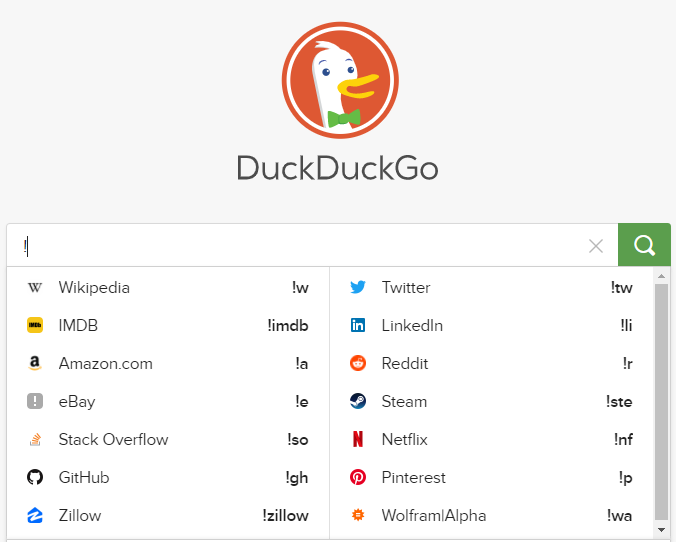676x542 pixels.
Task: Pick the GitHub suggestion
Action: point(168,477)
